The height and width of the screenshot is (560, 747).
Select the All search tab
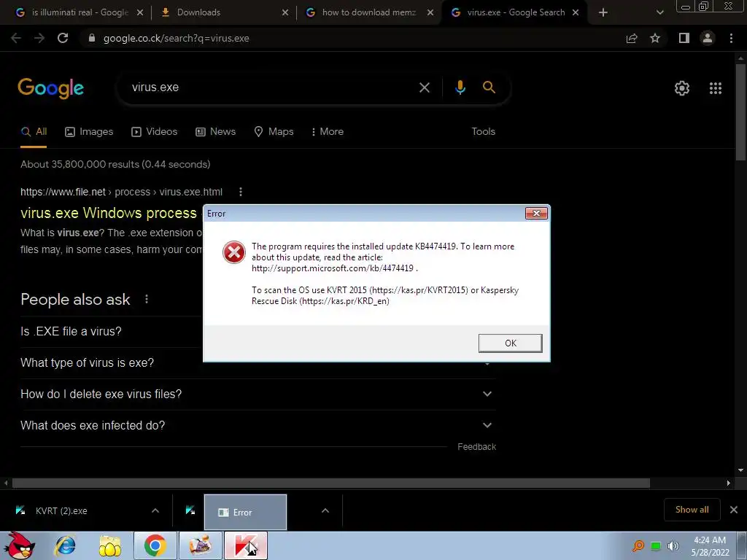point(34,131)
